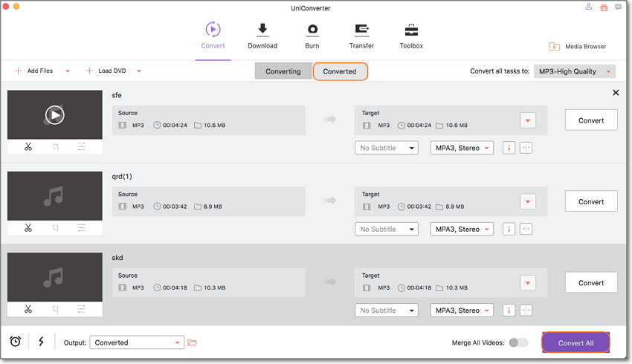The height and width of the screenshot is (364, 632).
Task: Click the qrd(1) file name
Action: coord(122,177)
